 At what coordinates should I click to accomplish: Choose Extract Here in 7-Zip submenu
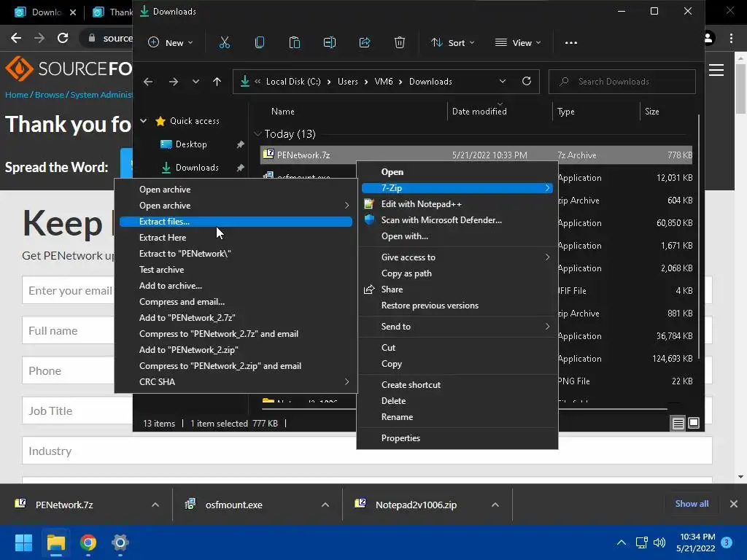click(236, 238)
